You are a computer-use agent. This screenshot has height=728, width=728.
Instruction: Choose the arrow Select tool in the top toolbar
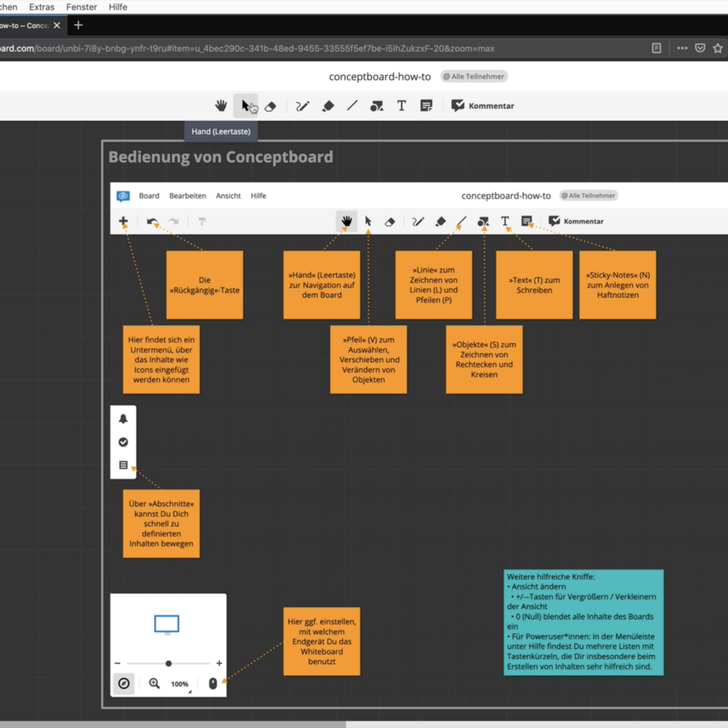click(245, 106)
